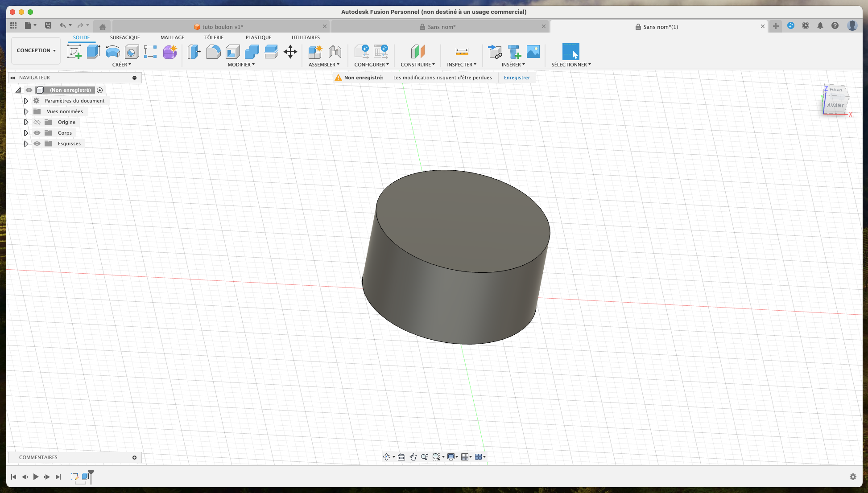Select the Pan hand tool

(x=413, y=457)
